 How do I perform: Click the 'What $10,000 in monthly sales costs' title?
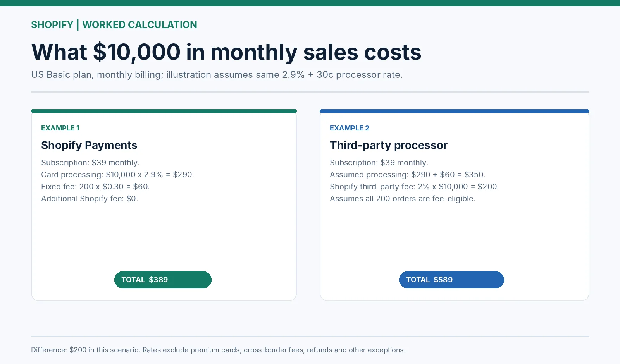(226, 52)
